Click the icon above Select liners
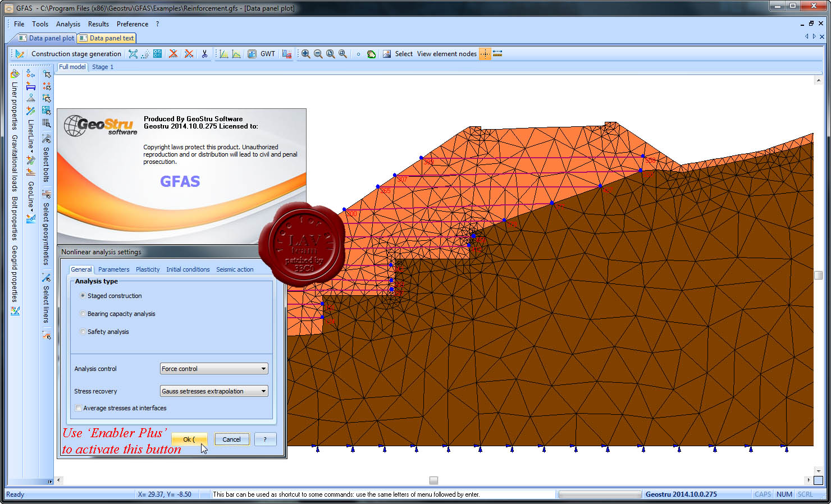Screen dimensions: 831x504 pyautogui.click(x=47, y=277)
